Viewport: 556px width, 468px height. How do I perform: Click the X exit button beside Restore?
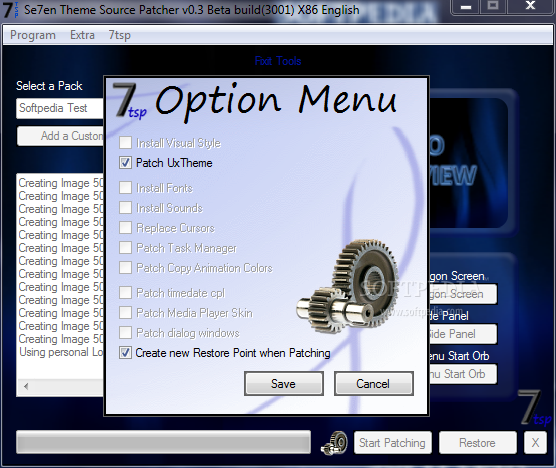pos(535,443)
